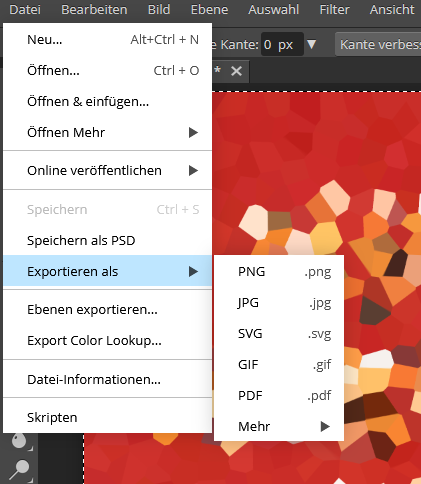This screenshot has width=421, height=484.
Task: Export the image as JPG
Action: [x=279, y=303]
